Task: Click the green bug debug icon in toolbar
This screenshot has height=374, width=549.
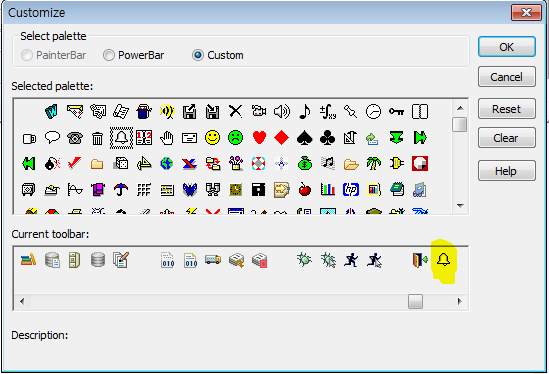Action: [304, 260]
